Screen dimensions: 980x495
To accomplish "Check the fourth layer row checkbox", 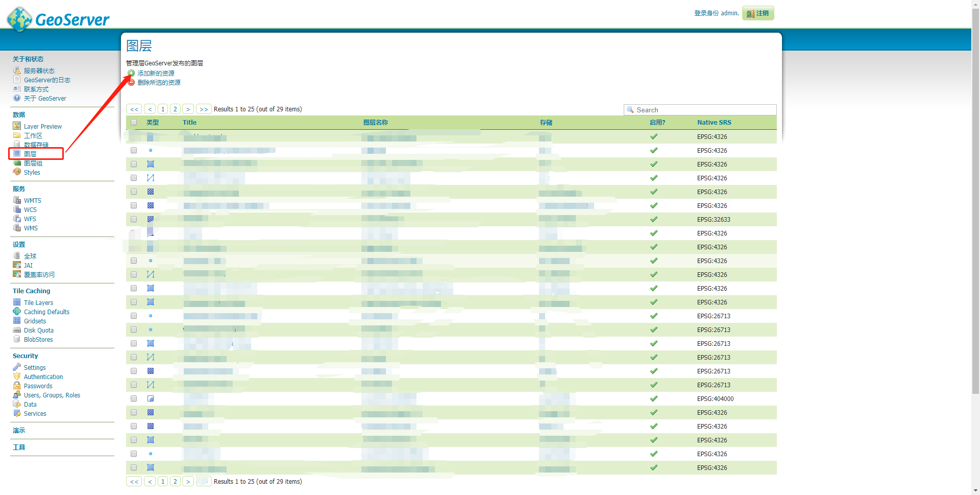I will [134, 178].
